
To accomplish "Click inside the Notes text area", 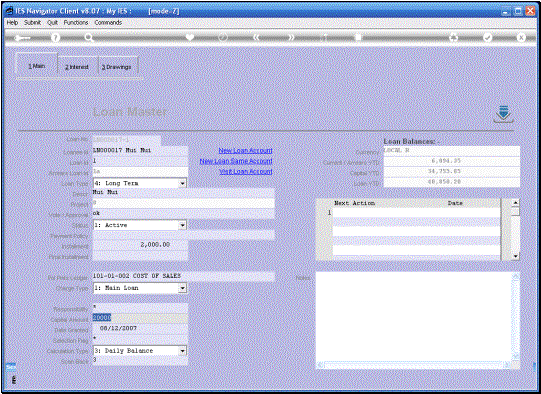I will coord(414,317).
